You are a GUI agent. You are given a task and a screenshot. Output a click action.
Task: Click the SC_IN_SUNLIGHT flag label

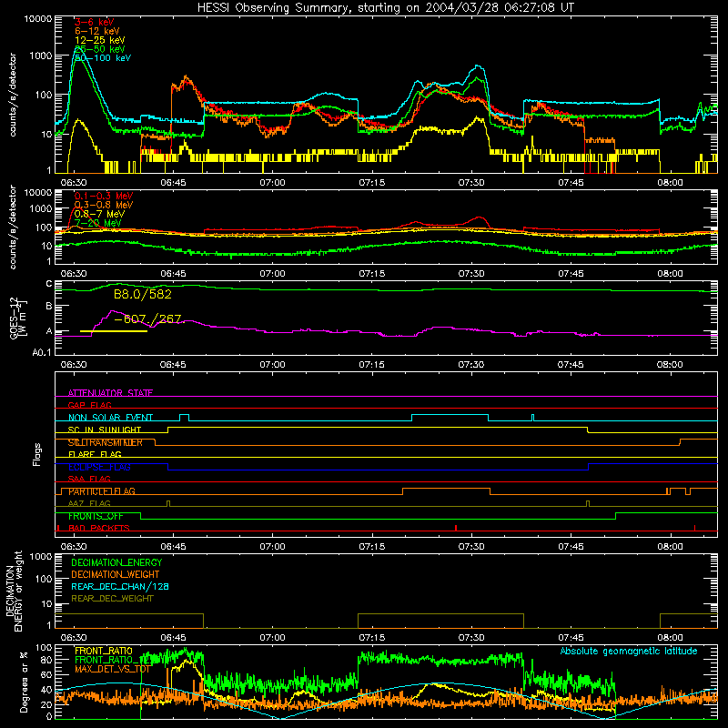(x=105, y=430)
